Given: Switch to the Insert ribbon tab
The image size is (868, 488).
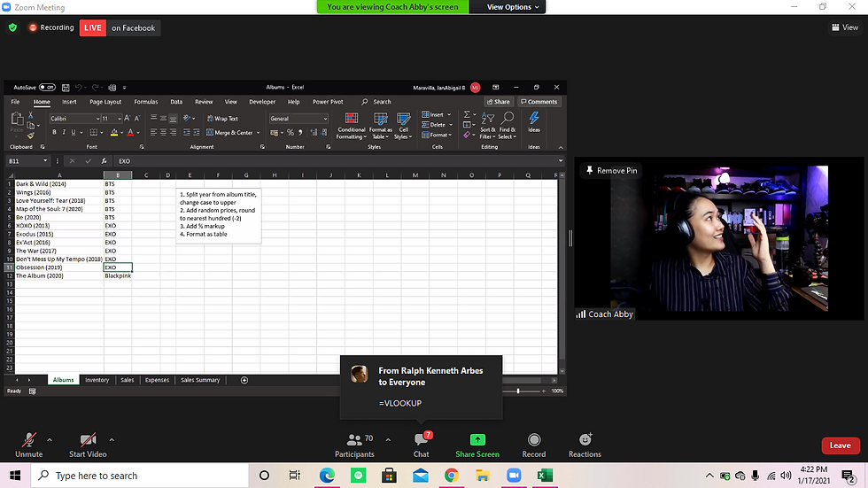Looking at the screenshot, I should pos(69,102).
